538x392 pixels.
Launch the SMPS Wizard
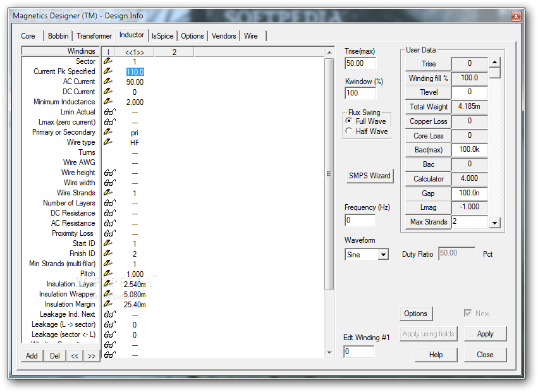tap(370, 176)
